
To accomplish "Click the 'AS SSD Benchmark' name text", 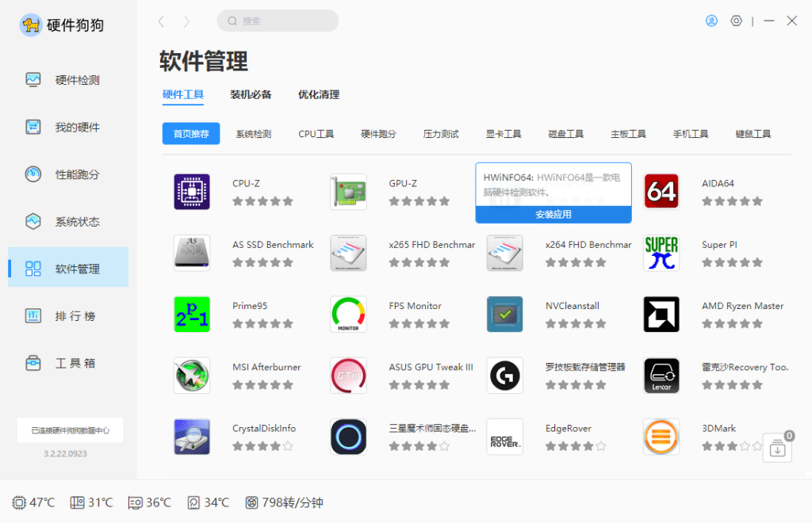I will coord(273,245).
